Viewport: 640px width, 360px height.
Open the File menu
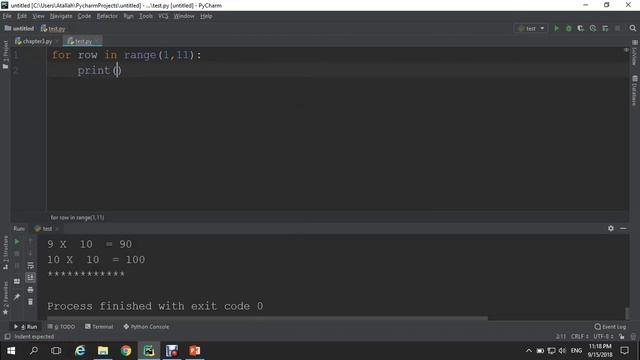click(7, 16)
